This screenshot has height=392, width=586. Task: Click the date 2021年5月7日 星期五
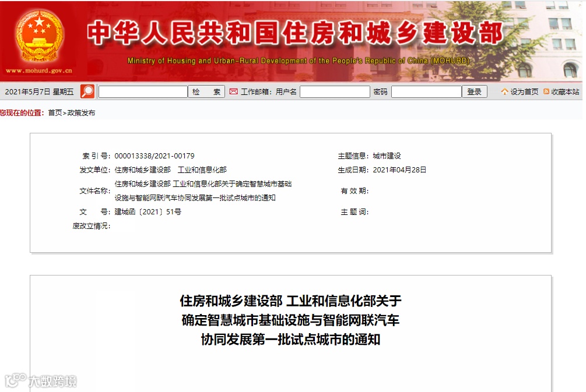[x=39, y=92]
